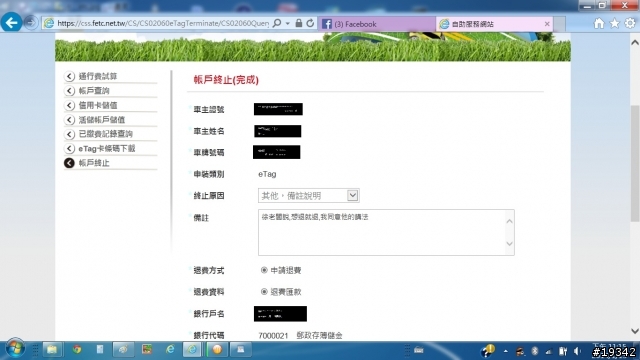Click the page refresh icon

[x=310, y=23]
